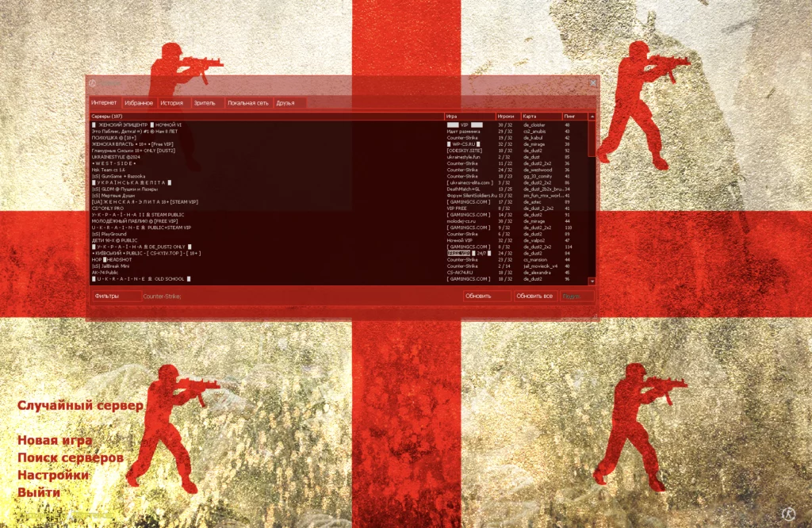Close the server browser window

pyautogui.click(x=592, y=82)
